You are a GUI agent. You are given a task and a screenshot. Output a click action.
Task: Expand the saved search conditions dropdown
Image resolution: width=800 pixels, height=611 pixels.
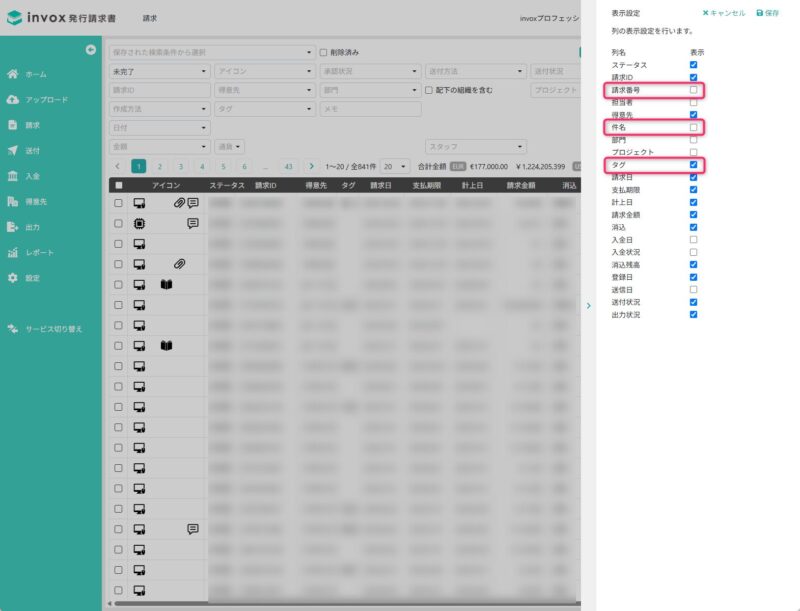(x=211, y=52)
